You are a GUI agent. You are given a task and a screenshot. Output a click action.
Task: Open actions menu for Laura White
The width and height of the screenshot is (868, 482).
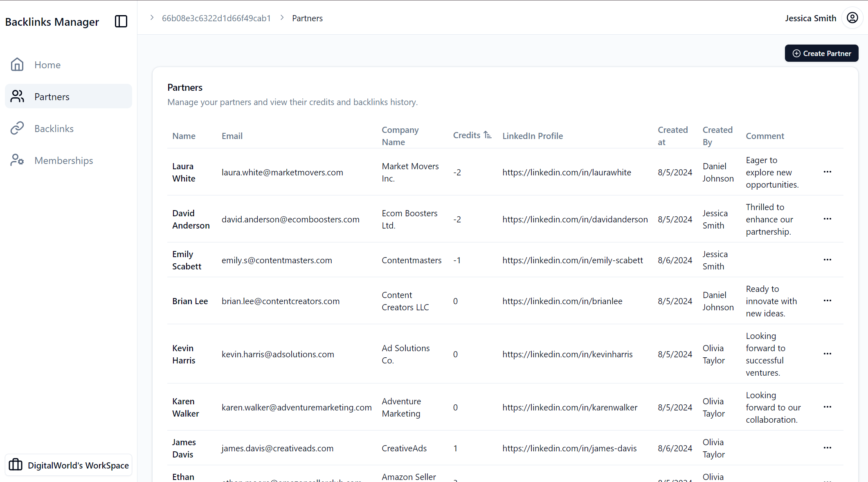[x=827, y=172]
